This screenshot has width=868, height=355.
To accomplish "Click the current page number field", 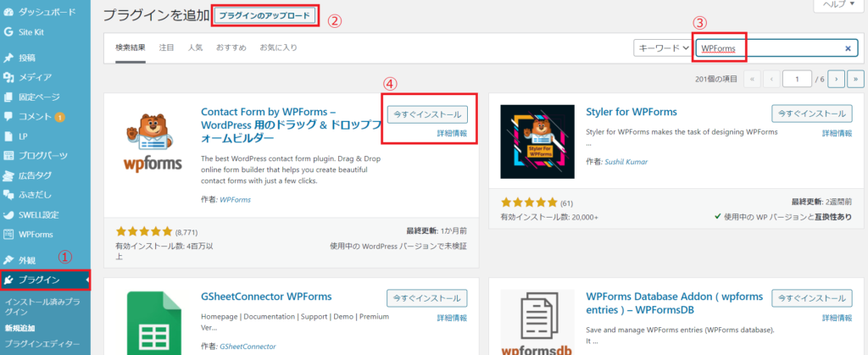I will pos(797,79).
